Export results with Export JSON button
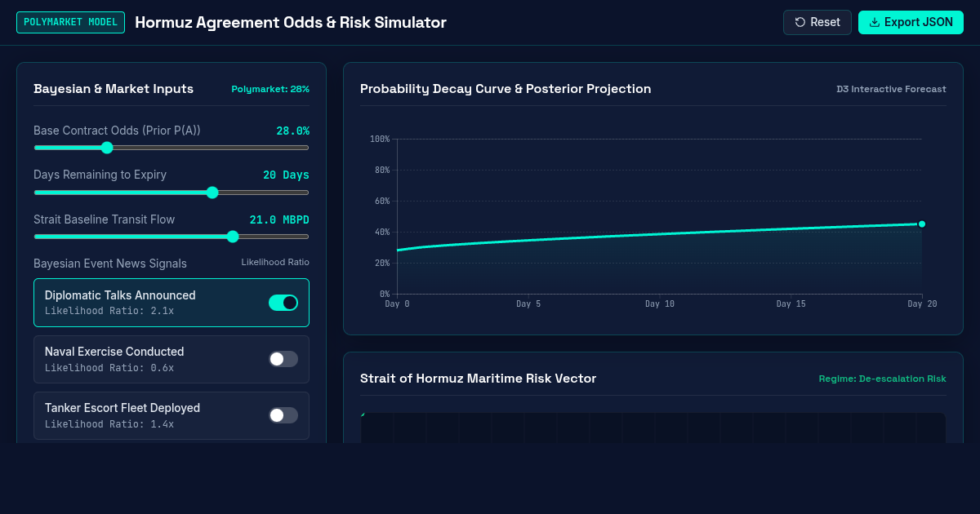The height and width of the screenshot is (514, 980). click(911, 22)
